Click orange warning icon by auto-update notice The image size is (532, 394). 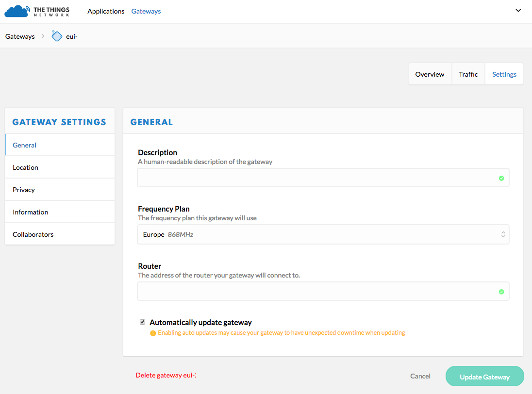coord(153,333)
